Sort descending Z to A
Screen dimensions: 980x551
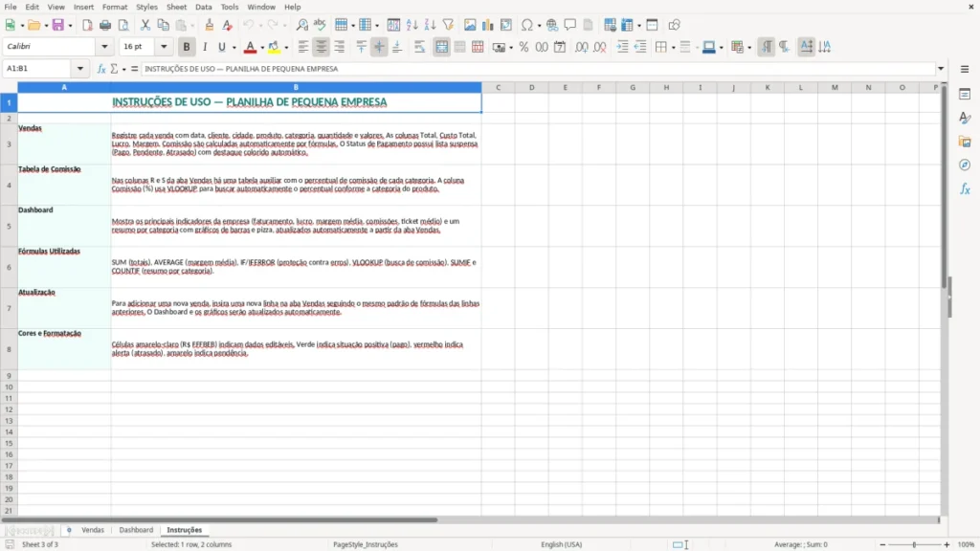tap(430, 25)
